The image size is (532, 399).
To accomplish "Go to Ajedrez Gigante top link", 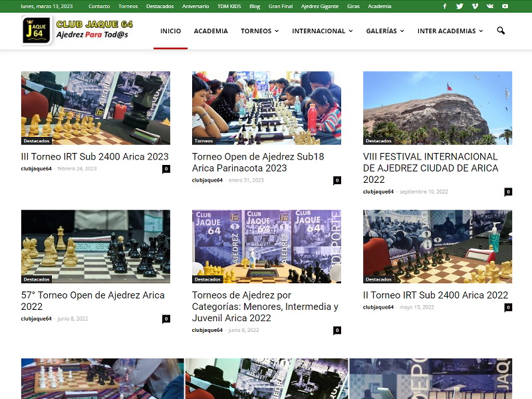I will coord(319,6).
